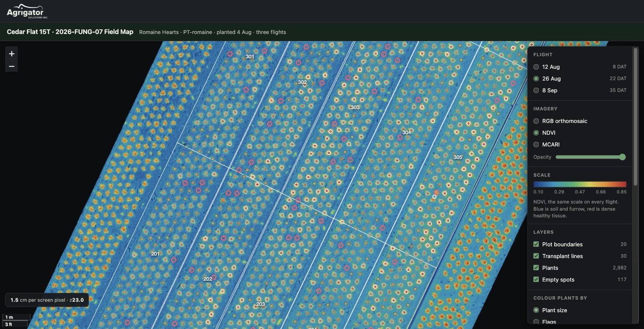Colour plants by Plant size
The image size is (644, 329).
click(x=536, y=310)
